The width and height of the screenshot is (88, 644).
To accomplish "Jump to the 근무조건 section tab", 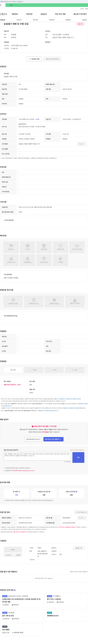I will [19, 20].
